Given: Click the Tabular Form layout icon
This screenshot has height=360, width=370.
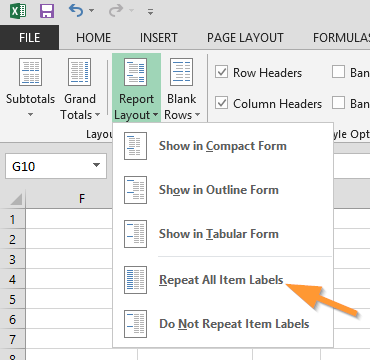Looking at the screenshot, I should [x=135, y=234].
